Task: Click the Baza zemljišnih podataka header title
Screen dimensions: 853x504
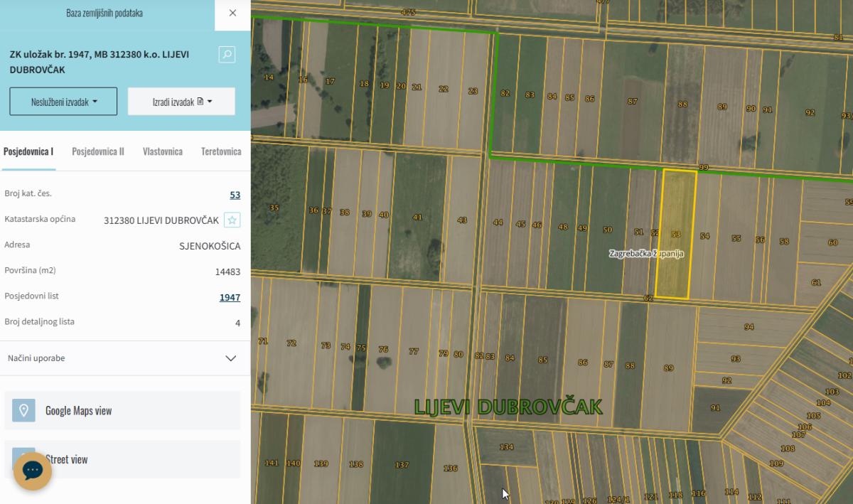Action: (104, 14)
